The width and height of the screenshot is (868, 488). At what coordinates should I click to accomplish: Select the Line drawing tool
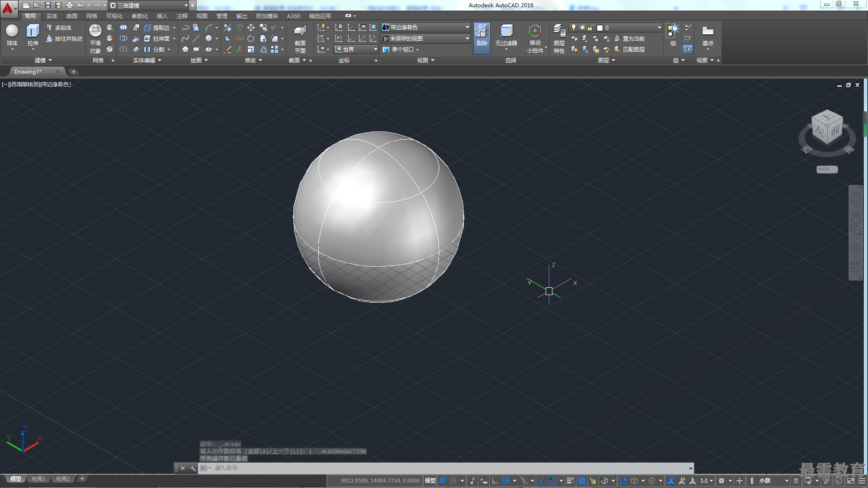point(196,39)
